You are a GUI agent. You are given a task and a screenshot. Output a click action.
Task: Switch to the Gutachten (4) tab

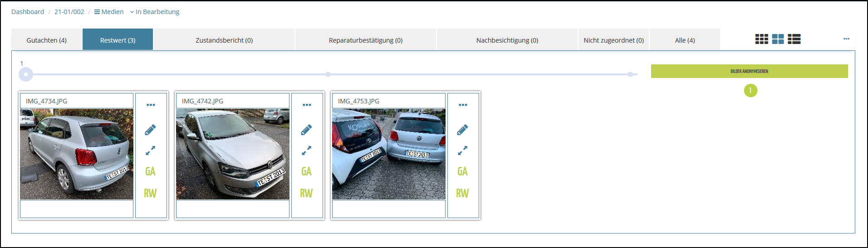46,40
